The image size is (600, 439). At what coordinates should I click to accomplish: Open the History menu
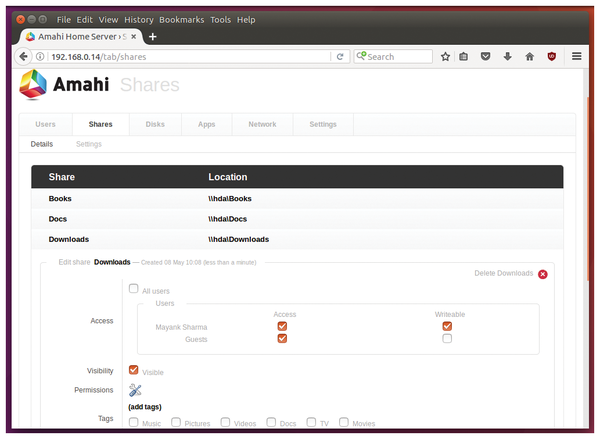[139, 20]
